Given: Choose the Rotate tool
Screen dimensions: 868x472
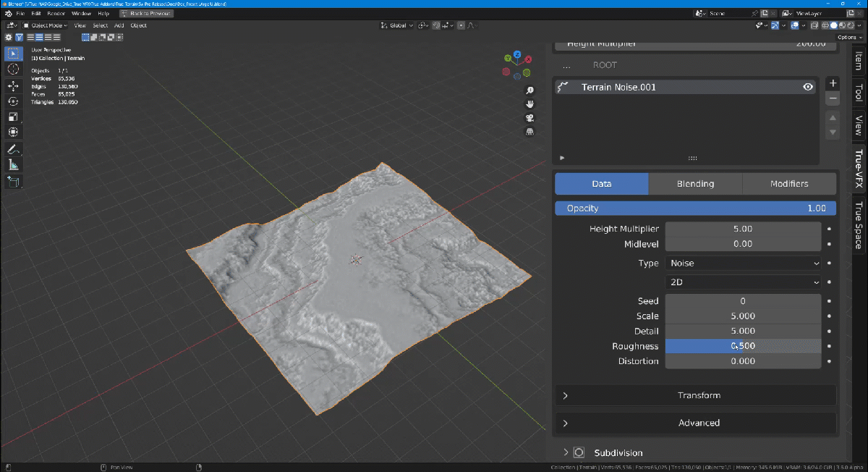Looking at the screenshot, I should click(13, 101).
